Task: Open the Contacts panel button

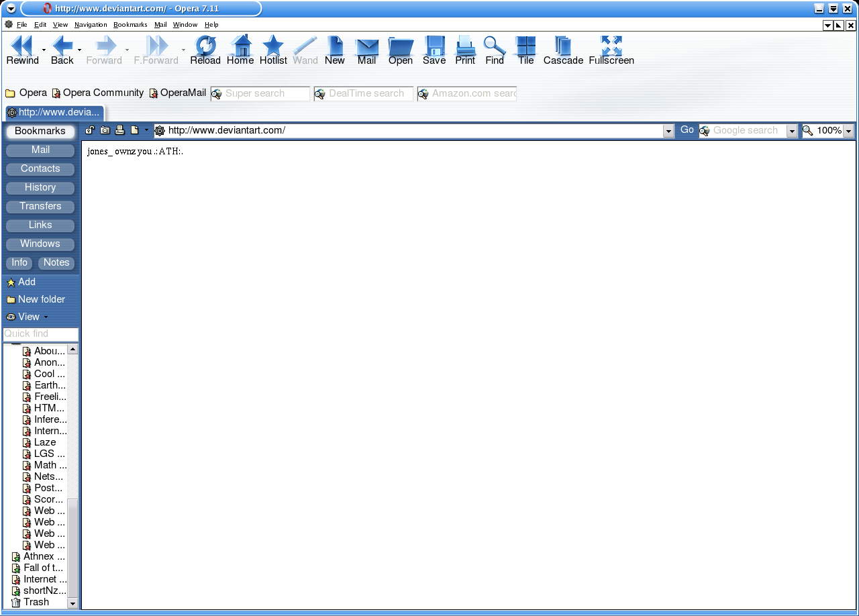Action: [40, 168]
